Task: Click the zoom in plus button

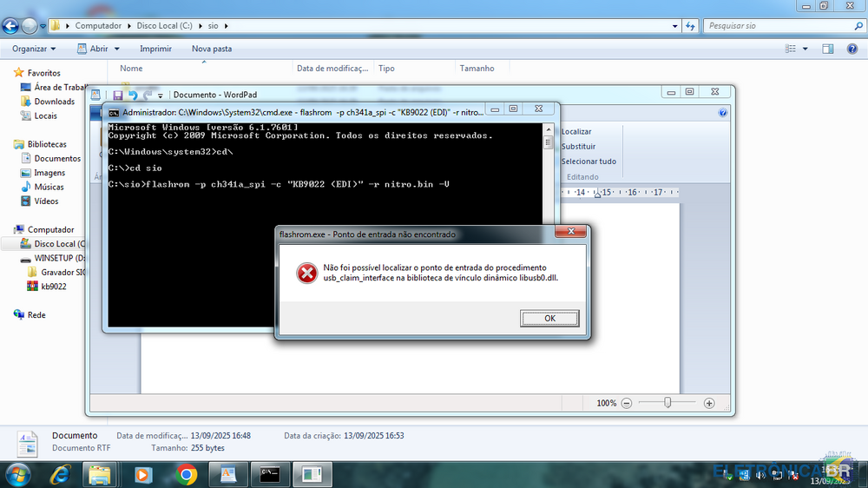Action: point(709,403)
